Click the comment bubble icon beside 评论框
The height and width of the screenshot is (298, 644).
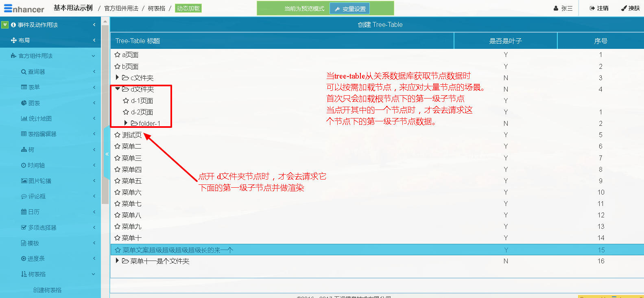click(24, 196)
